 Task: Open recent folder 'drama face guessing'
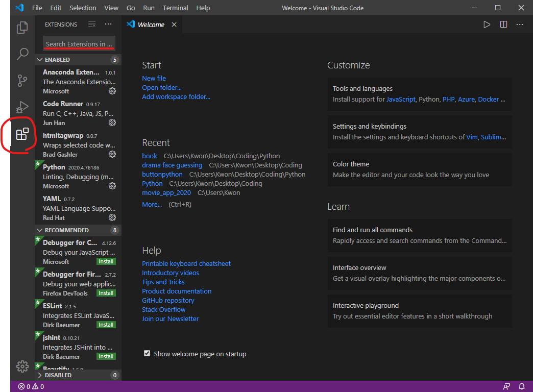pyautogui.click(x=172, y=165)
